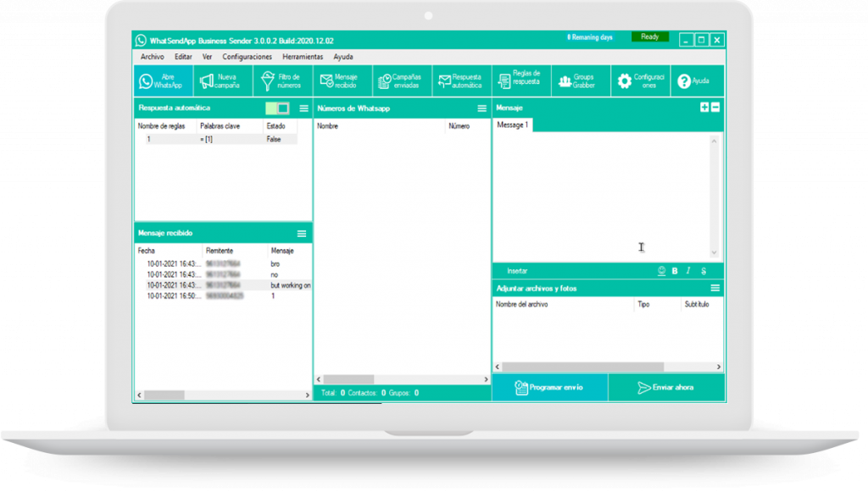Add a new message with the plus icon
The width and height of the screenshot is (868, 492).
(704, 108)
